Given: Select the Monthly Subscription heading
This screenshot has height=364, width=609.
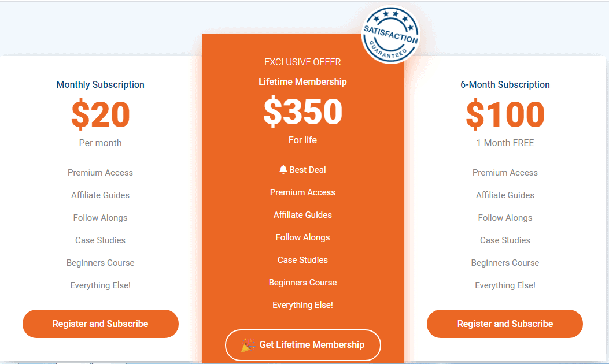Looking at the screenshot, I should pos(100,84).
